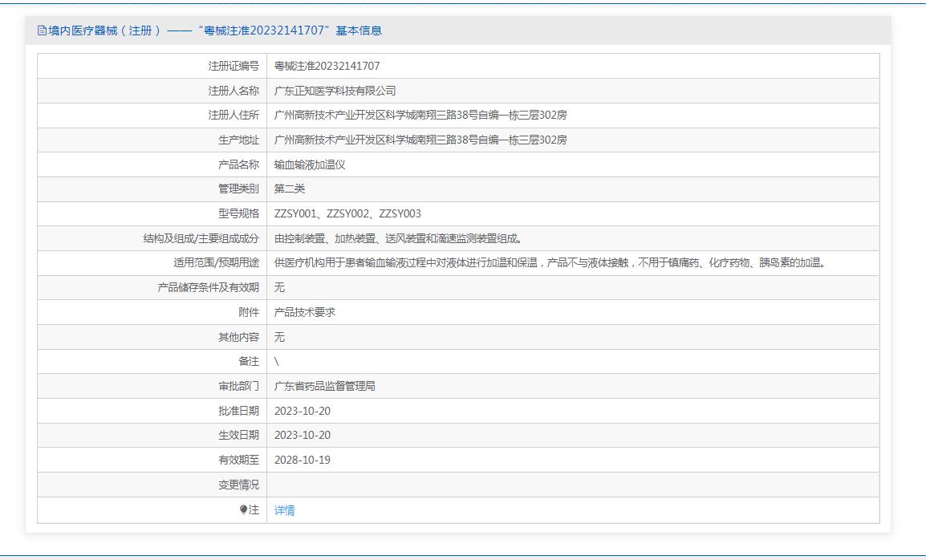Screen dimensions: 926x560
Task: Select model specs ZZSY001、ZZSY002、ZZSY003
Action: pyautogui.click(x=347, y=214)
